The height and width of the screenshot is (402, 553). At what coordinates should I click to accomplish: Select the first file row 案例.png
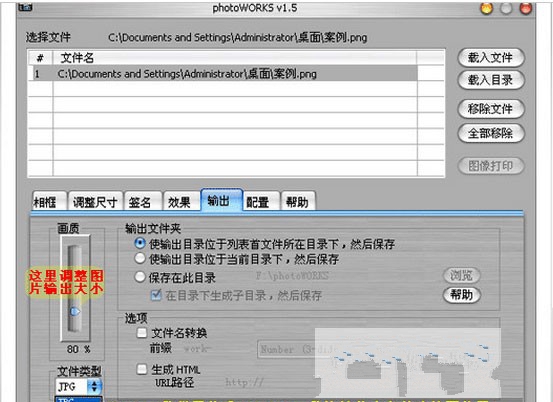point(222,74)
